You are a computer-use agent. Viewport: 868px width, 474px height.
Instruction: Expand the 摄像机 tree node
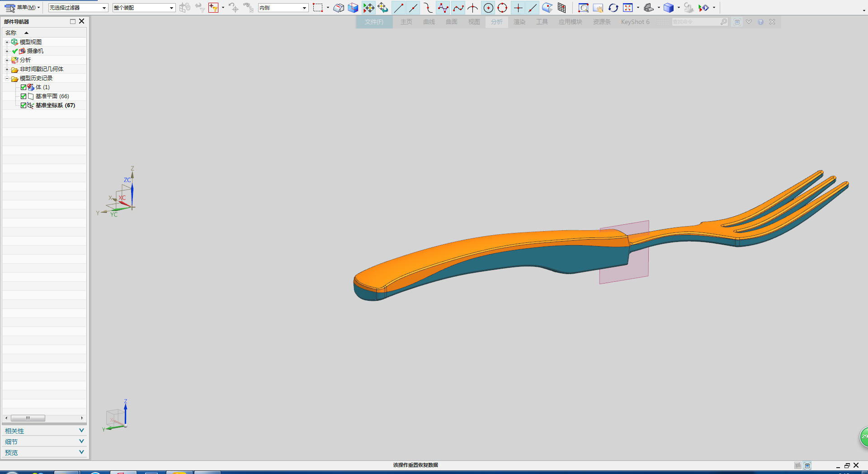pos(7,51)
